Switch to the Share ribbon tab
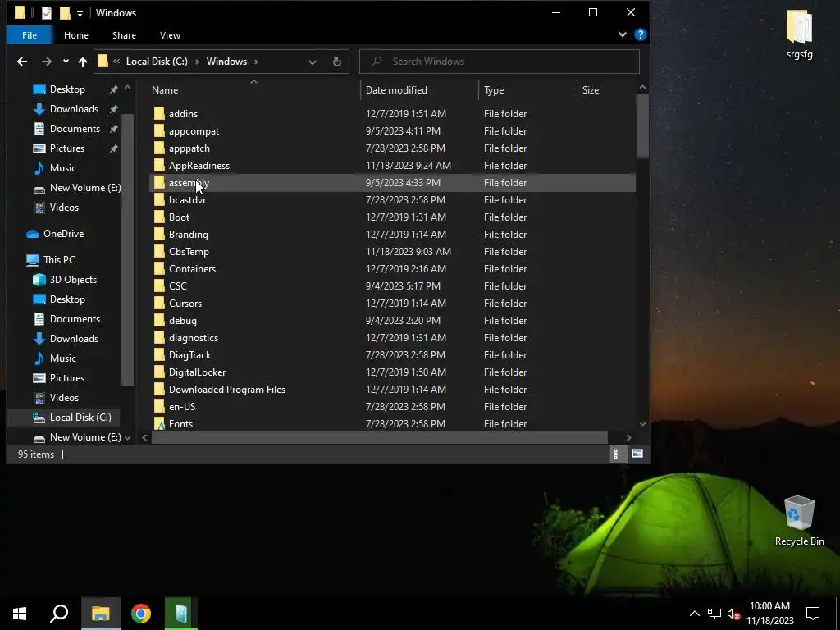Image resolution: width=840 pixels, height=630 pixels. coord(124,35)
